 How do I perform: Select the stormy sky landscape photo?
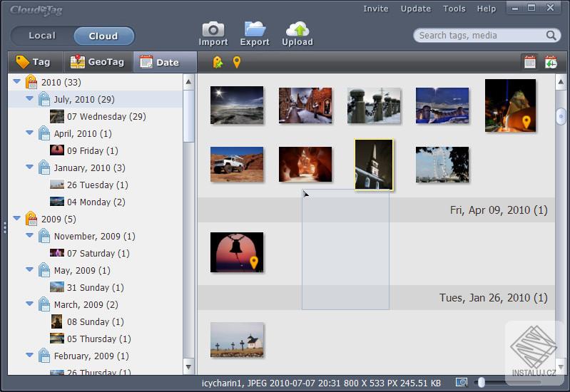point(237,105)
